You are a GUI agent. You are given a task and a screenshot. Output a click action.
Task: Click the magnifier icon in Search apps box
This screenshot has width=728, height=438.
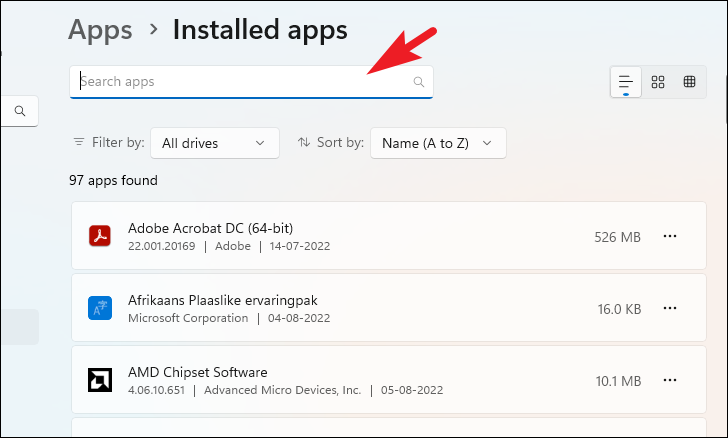click(x=419, y=82)
